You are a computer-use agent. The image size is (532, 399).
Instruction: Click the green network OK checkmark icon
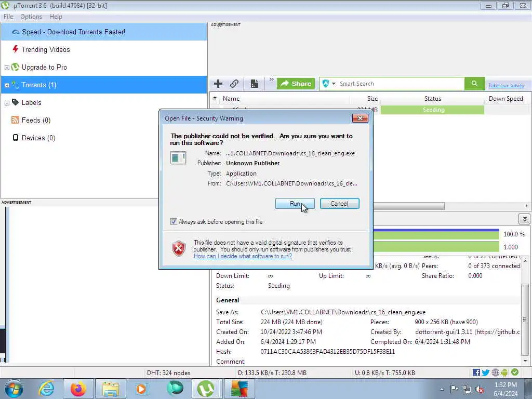click(515, 372)
